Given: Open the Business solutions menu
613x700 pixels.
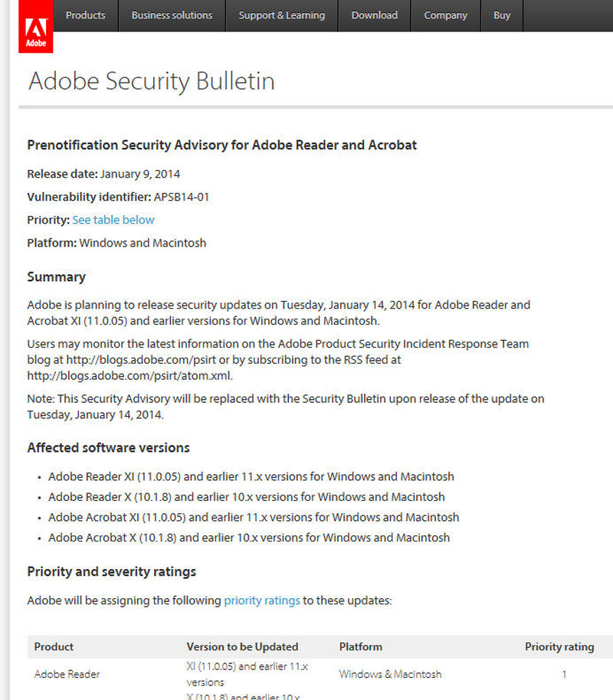Looking at the screenshot, I should point(172,15).
